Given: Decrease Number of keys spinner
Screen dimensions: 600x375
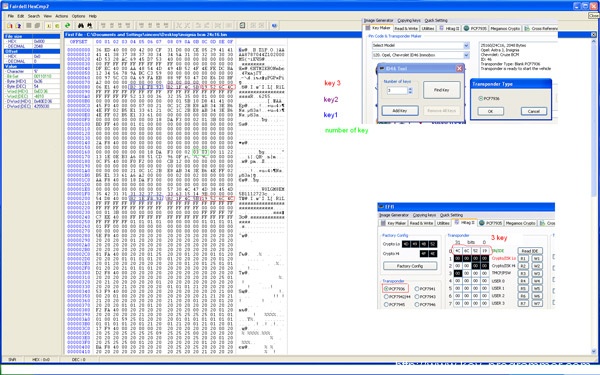Looking at the screenshot, I should [410, 93].
